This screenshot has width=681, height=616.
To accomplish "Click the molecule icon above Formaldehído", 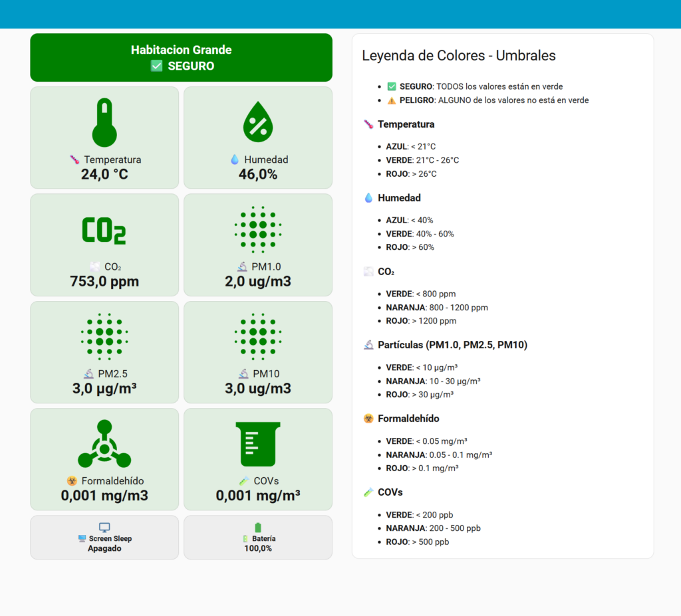I will click(104, 444).
